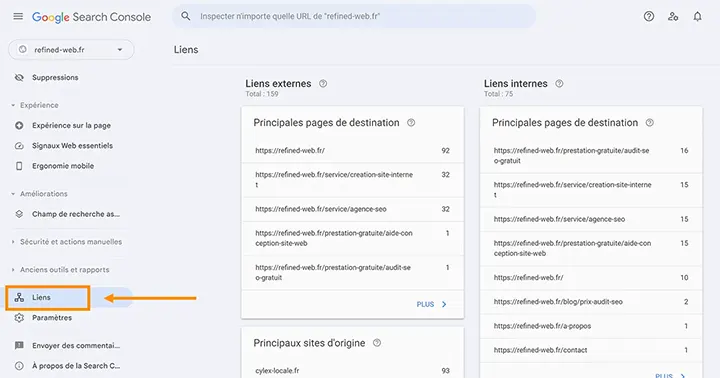The width and height of the screenshot is (720, 378).
Task: Click the Google Search Console logo
Action: pyautogui.click(x=91, y=17)
